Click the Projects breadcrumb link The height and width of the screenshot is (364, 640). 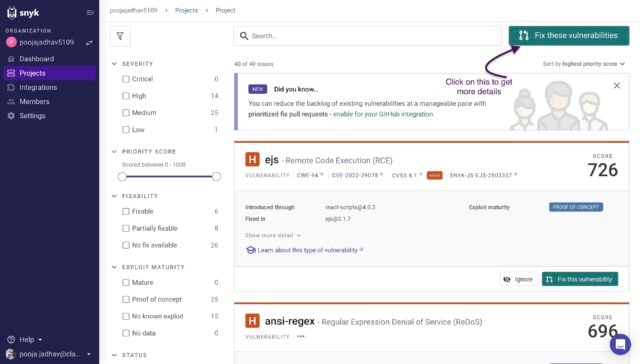pyautogui.click(x=186, y=10)
